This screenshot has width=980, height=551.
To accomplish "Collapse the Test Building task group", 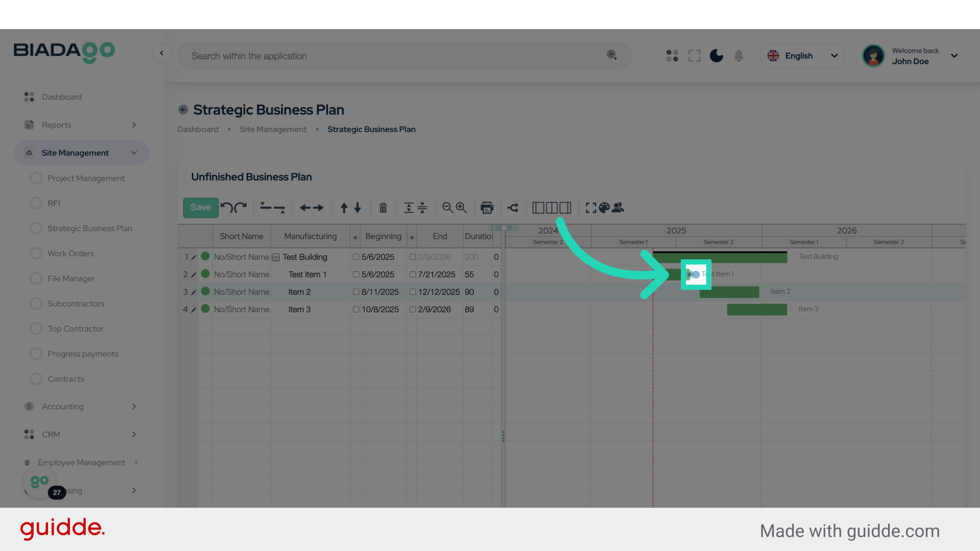I will tap(276, 257).
